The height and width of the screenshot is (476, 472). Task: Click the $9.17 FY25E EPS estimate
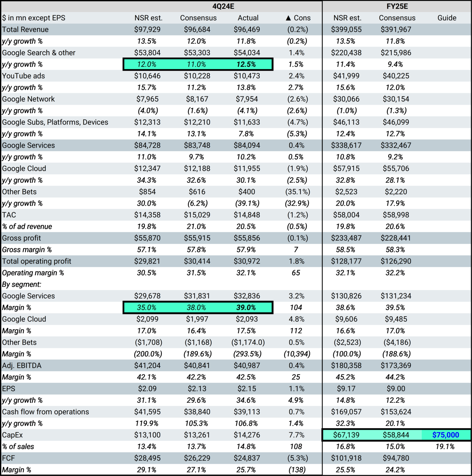tap(346, 389)
